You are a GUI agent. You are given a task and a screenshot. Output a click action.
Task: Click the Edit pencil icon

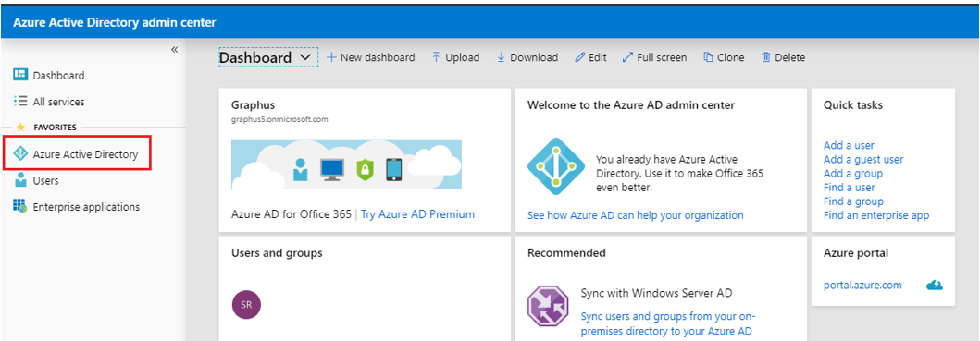[579, 57]
